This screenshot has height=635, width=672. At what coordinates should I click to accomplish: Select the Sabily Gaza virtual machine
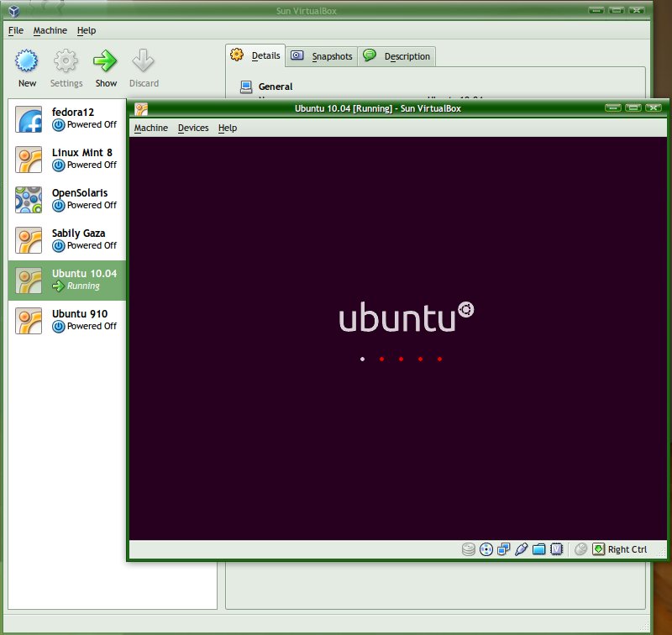click(67, 240)
